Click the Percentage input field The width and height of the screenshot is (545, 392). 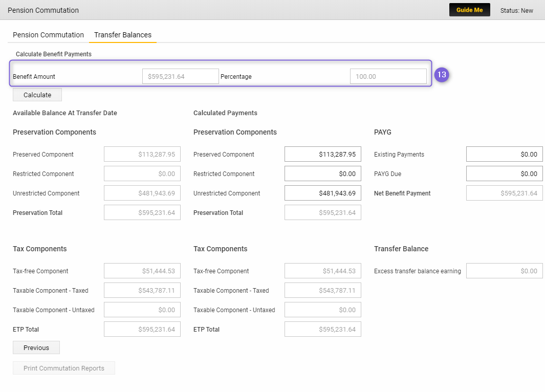point(388,76)
